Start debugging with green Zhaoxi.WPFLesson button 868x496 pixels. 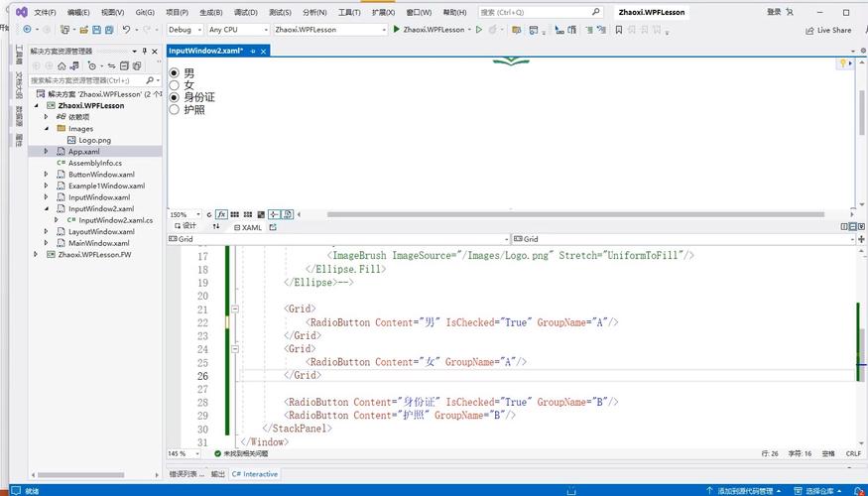pos(429,30)
